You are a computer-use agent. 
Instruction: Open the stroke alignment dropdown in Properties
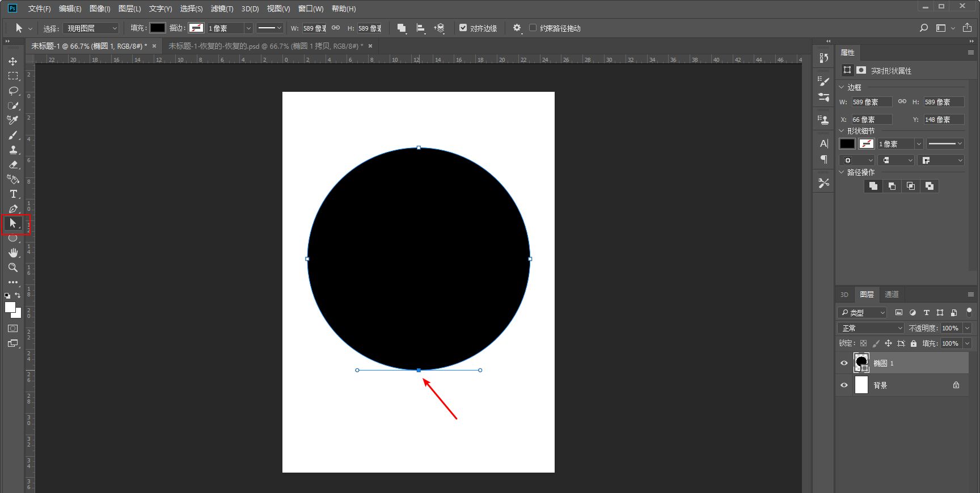[x=856, y=160]
